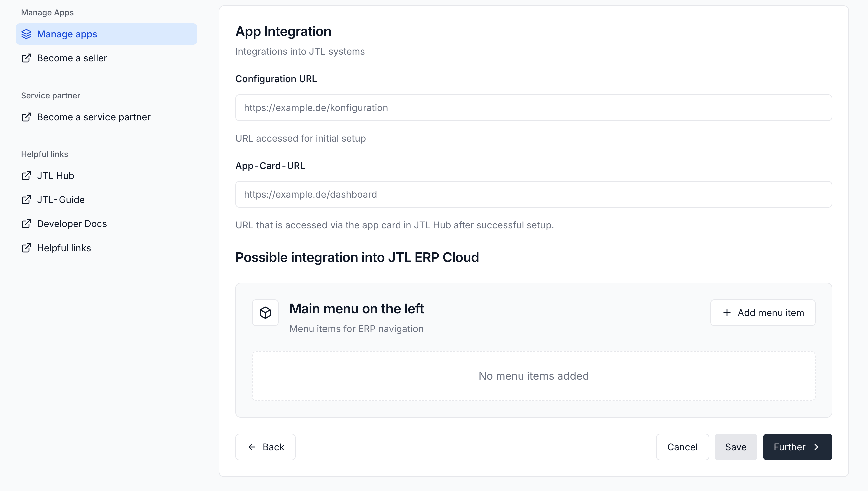Click the App Integration heading
The image size is (868, 491).
pyautogui.click(x=283, y=31)
